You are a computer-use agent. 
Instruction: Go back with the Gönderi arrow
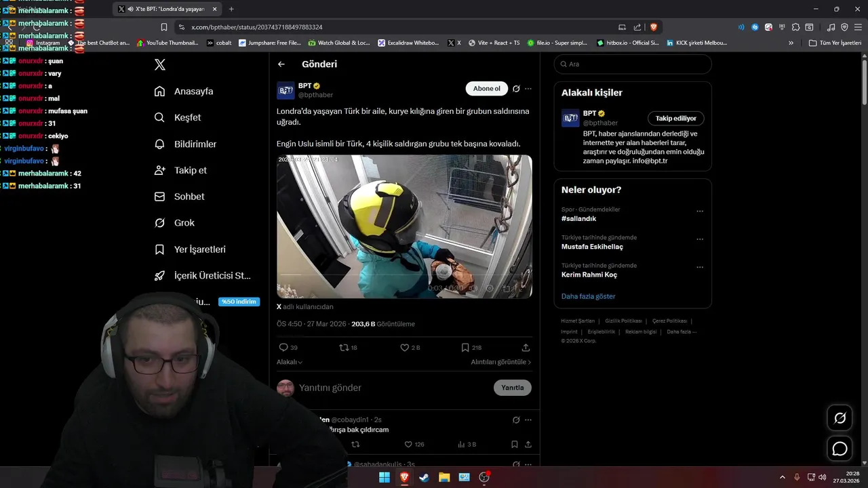point(281,64)
